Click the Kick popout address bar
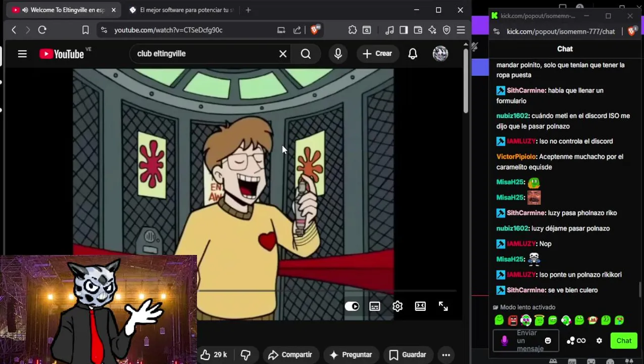The width and height of the screenshot is (644, 364). pos(561,31)
